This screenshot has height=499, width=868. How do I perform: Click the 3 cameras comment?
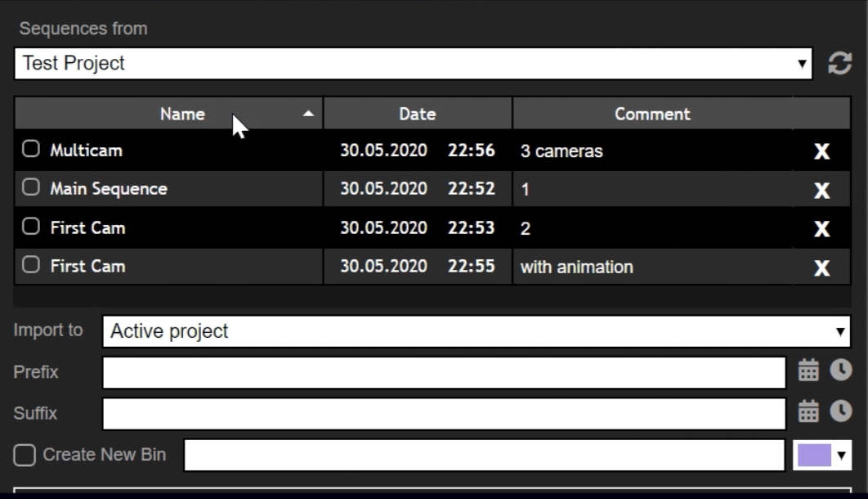pos(562,151)
